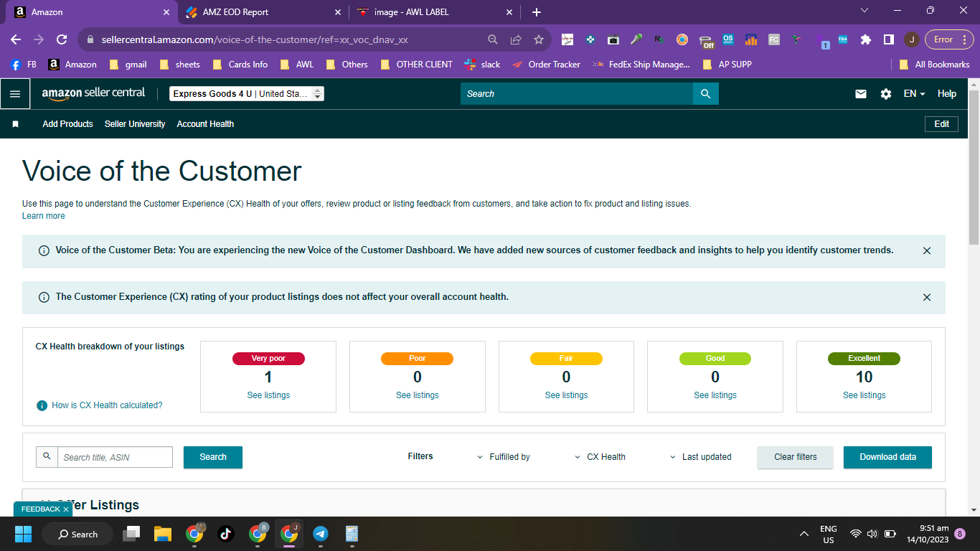Click the Chrome profile avatar J

click(x=911, y=39)
